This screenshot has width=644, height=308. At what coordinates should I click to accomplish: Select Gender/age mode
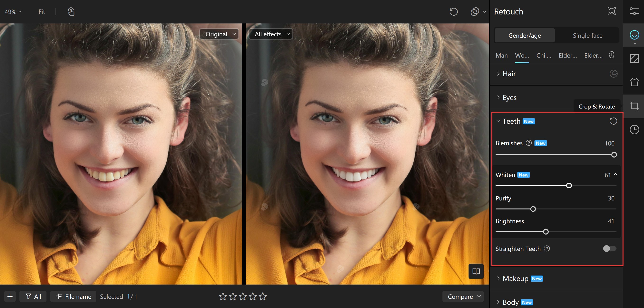coord(524,36)
